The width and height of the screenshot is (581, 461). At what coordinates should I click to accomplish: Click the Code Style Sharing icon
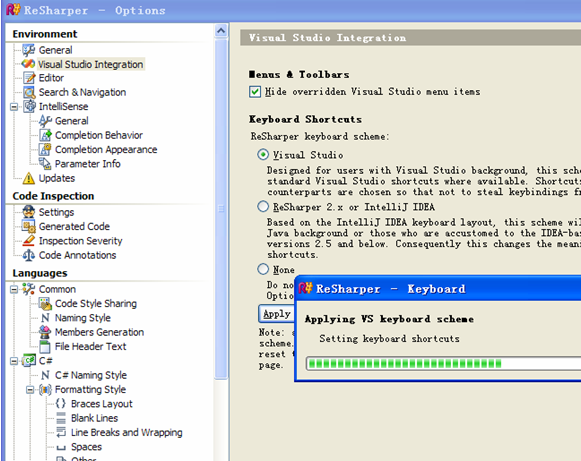pyautogui.click(x=45, y=304)
